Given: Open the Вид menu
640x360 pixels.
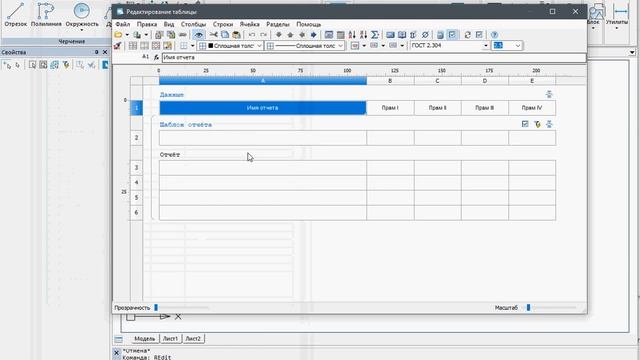Looking at the screenshot, I should [x=169, y=24].
